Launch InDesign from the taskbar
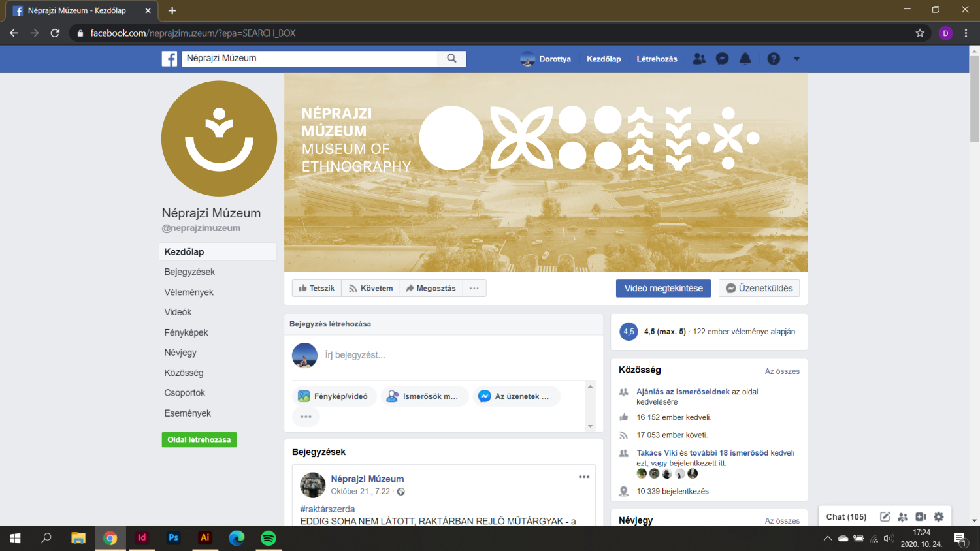The width and height of the screenshot is (980, 551). [142, 538]
